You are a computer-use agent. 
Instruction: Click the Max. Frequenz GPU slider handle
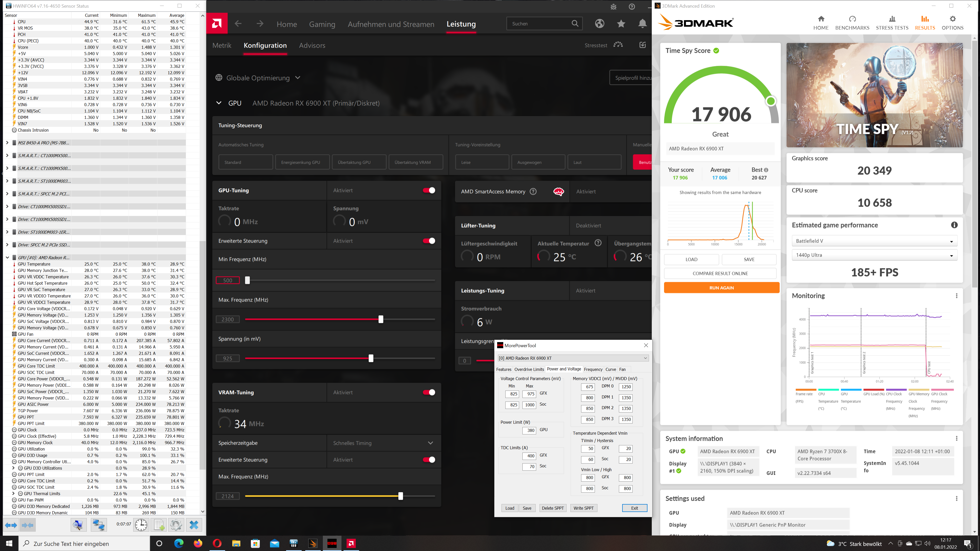381,319
